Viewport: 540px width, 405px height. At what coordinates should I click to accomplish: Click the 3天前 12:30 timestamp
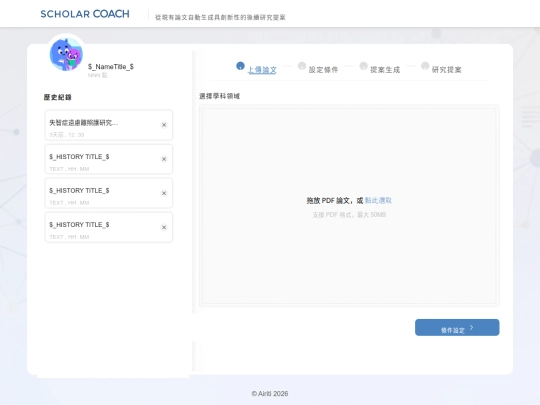point(66,135)
